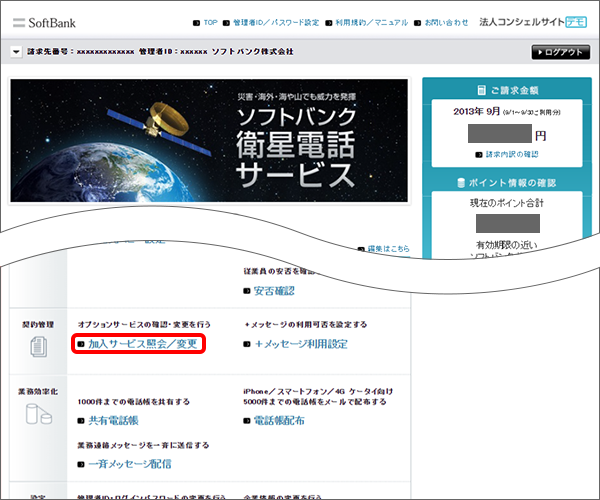Click the coin icon beside ポイント情報の確認
Viewport: 600px width, 500px height.
[x=461, y=182]
